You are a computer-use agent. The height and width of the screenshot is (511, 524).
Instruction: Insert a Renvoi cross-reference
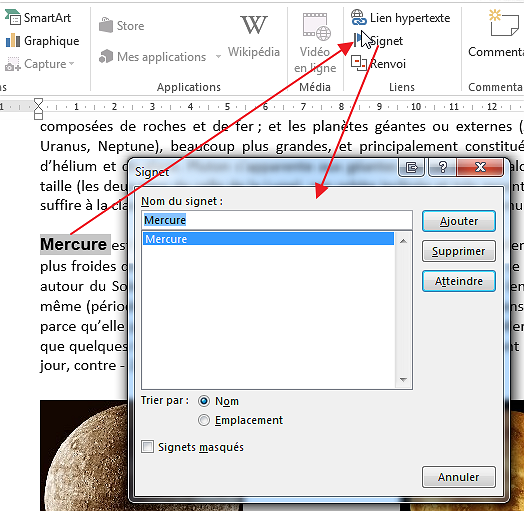pyautogui.click(x=378, y=63)
